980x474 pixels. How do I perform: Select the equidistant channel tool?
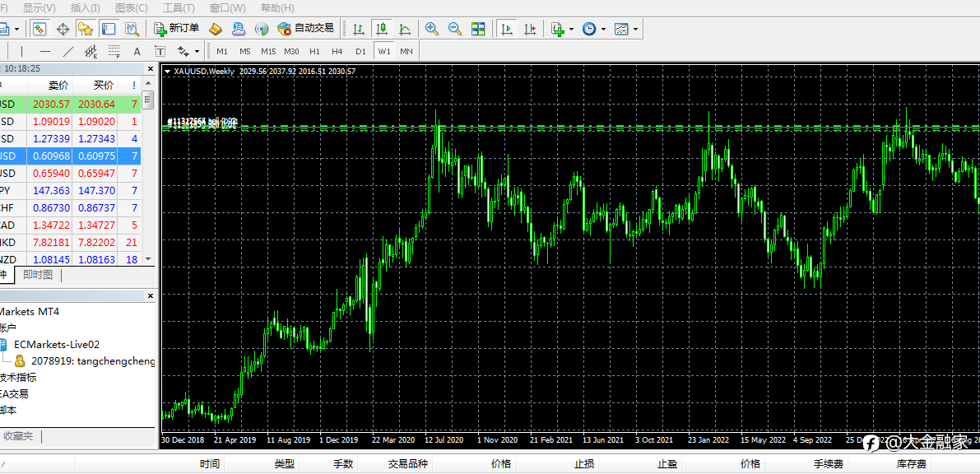91,51
